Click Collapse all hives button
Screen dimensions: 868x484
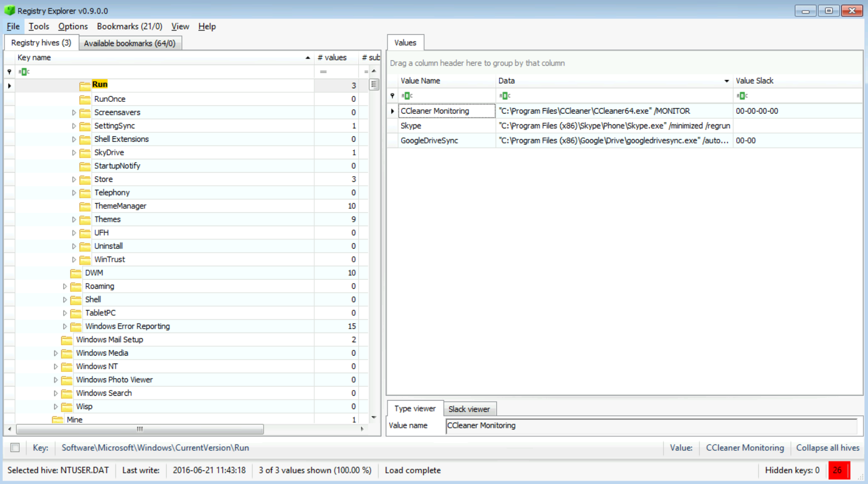coord(827,448)
